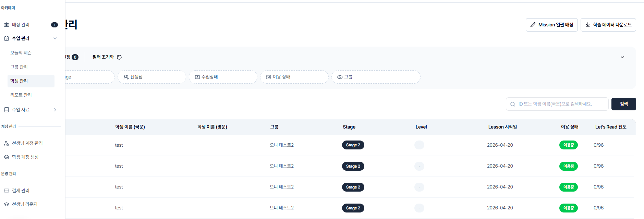Collapse the filter panel with the chevron
The image size is (644, 219).
point(622,57)
